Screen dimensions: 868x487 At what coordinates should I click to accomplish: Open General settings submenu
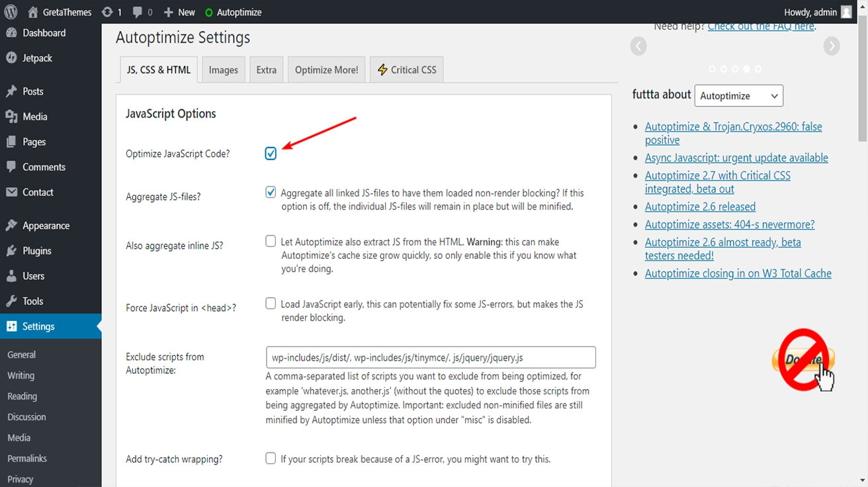22,355
